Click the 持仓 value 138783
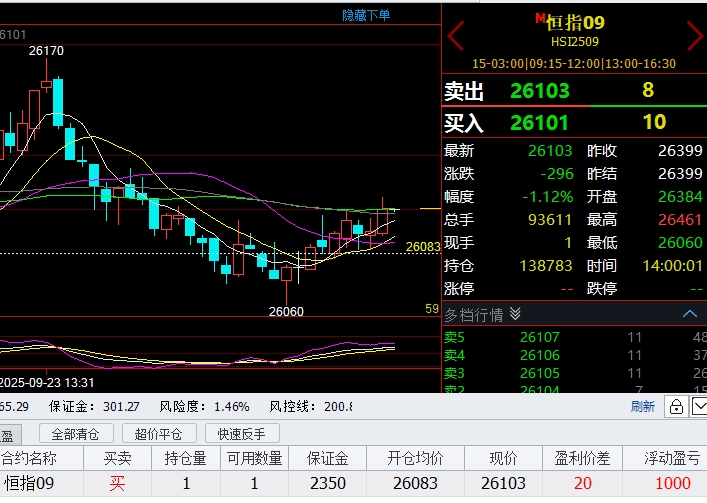Viewport: 707px width, 503px height. point(546,265)
